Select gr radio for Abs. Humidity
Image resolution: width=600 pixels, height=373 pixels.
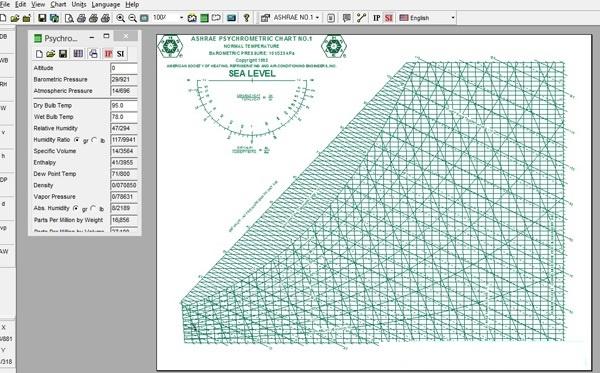click(76, 208)
